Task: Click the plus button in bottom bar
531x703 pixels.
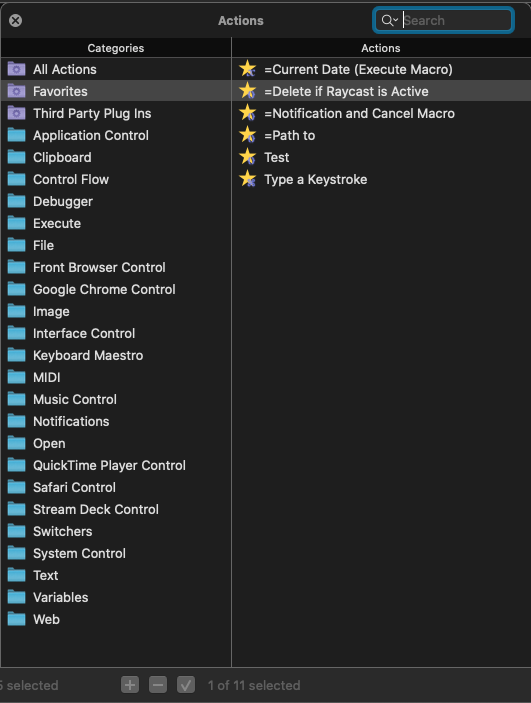Action: (130, 685)
